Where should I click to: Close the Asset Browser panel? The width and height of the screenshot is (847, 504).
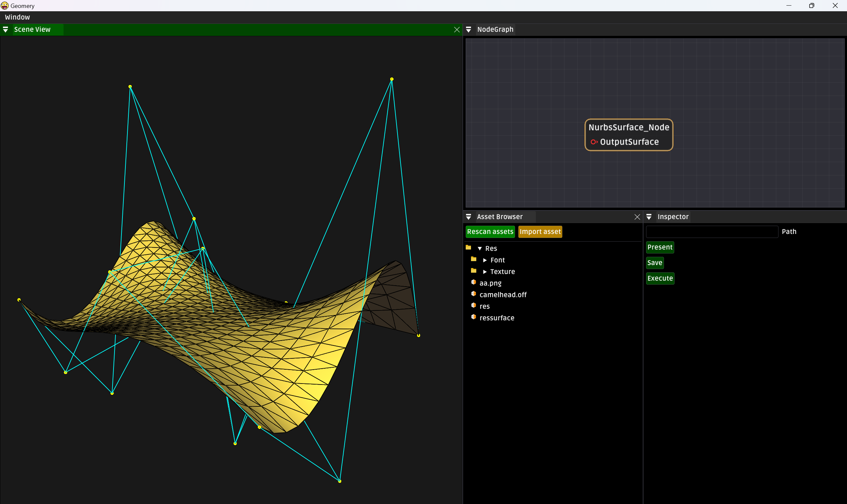[x=637, y=217]
